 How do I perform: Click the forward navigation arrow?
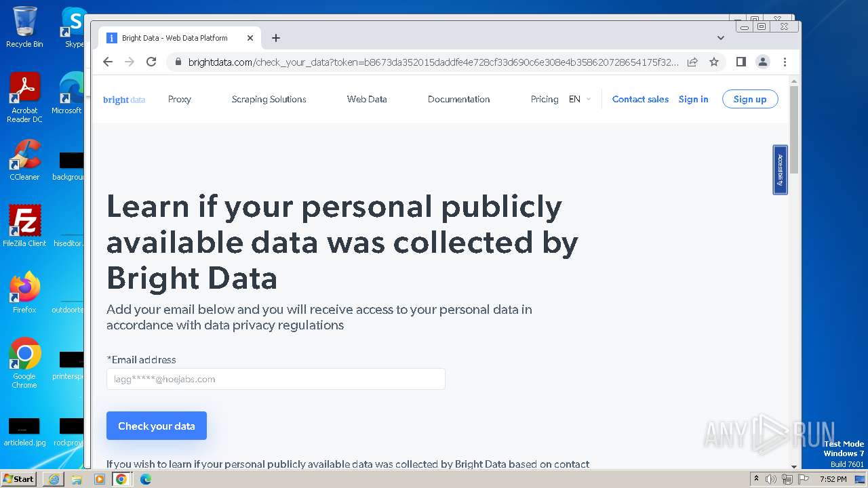[130, 62]
